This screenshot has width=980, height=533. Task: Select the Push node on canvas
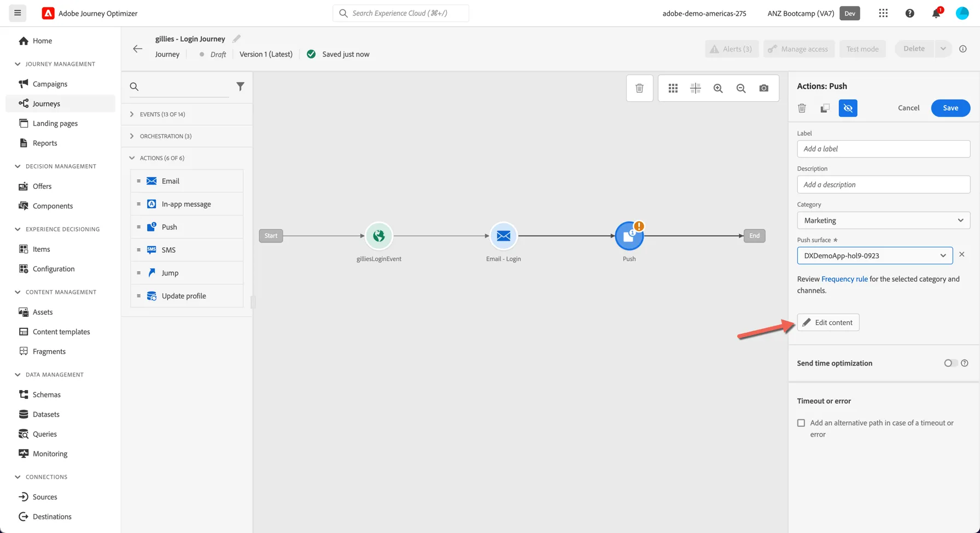coord(629,236)
